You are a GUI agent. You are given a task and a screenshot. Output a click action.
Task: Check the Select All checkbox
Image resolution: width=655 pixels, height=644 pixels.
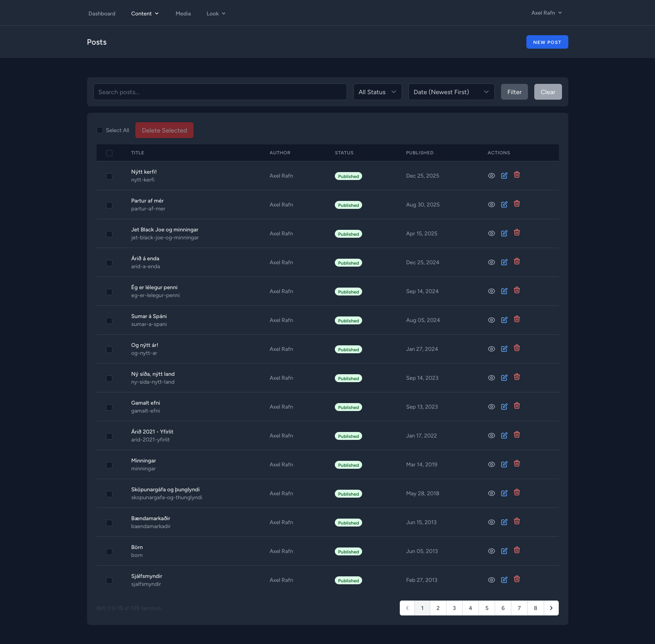100,130
